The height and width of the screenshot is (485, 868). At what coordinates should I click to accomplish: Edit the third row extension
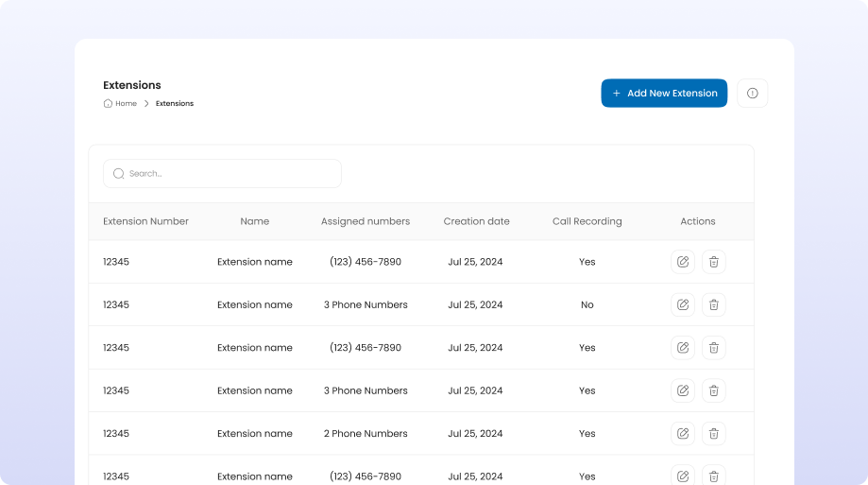(683, 348)
